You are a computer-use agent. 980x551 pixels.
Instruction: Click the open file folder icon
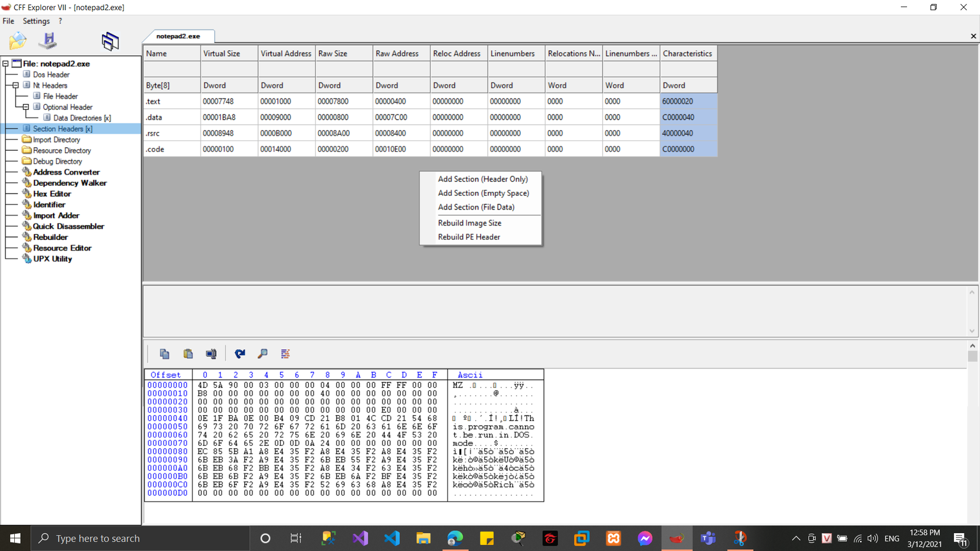18,40
